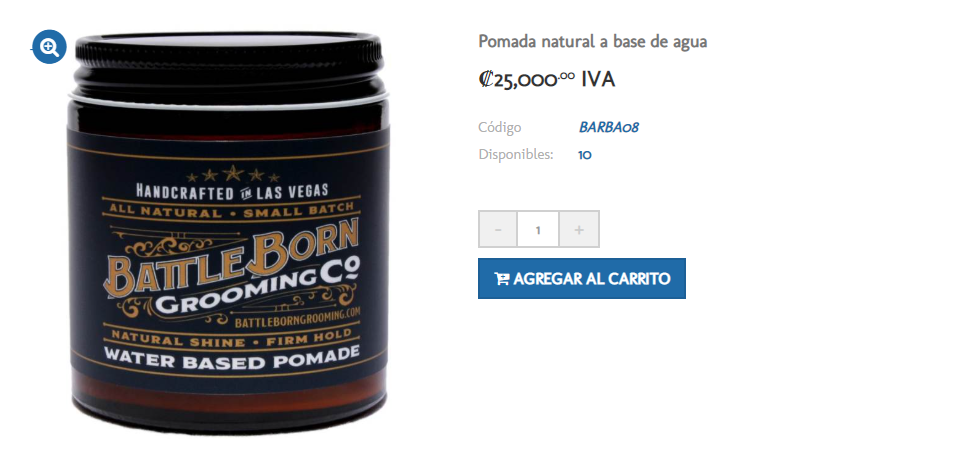Click the Código label
975x449 pixels.
(499, 127)
